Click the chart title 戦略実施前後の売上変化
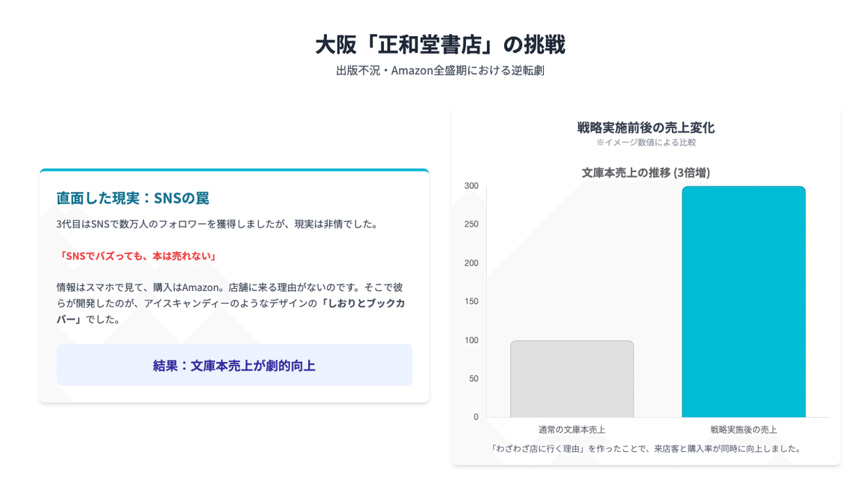The image size is (868, 488). tap(645, 127)
